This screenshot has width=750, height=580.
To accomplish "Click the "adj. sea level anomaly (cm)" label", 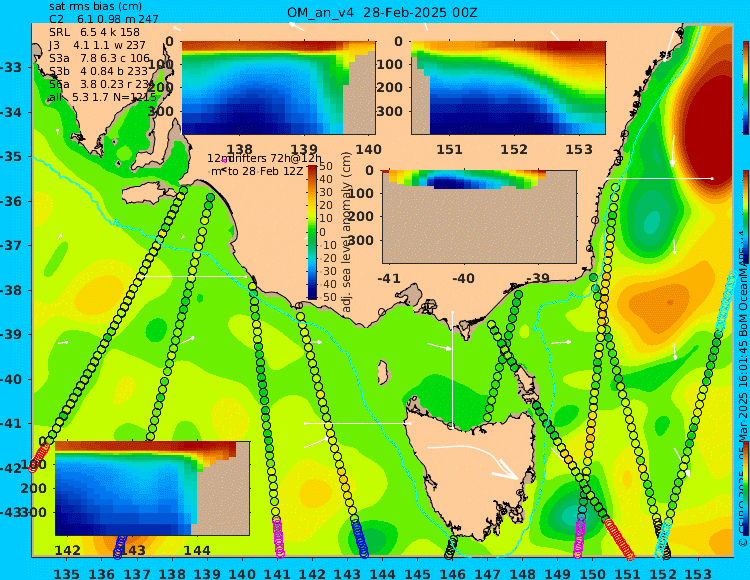I will (347, 232).
